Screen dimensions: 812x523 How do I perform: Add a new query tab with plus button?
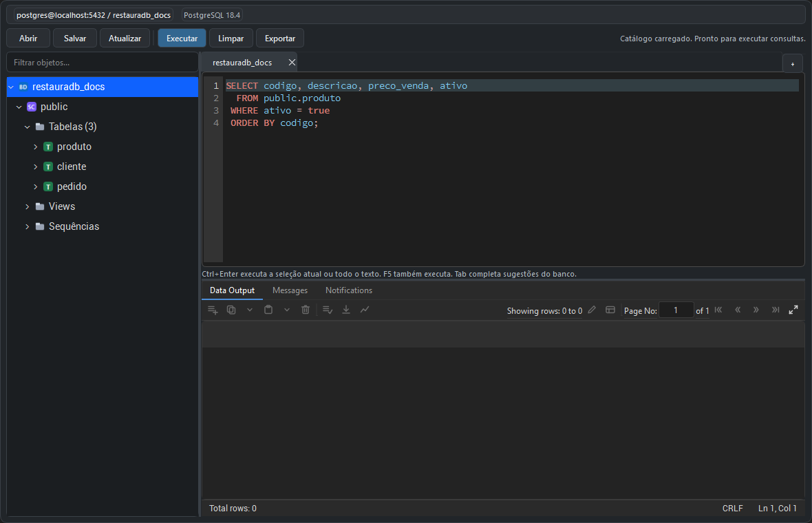coord(792,64)
